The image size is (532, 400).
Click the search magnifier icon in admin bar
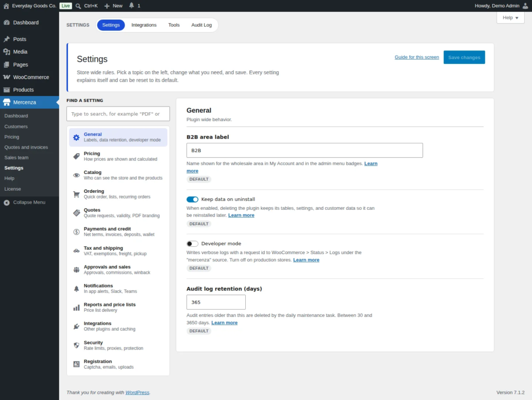pyautogui.click(x=78, y=6)
